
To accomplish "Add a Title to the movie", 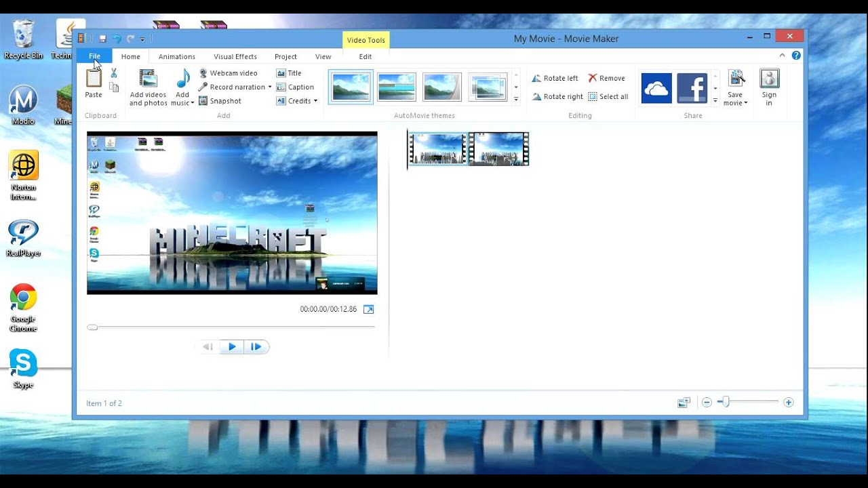I will click(289, 73).
